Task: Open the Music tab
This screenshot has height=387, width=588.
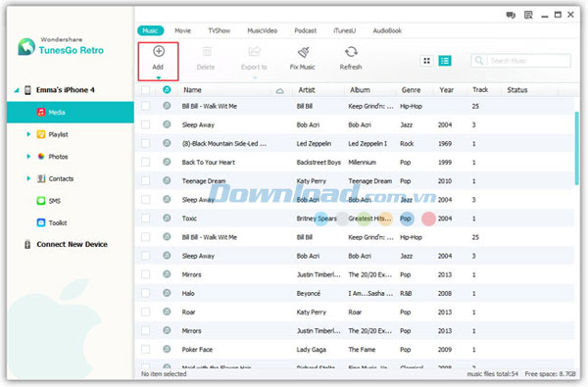Action: (x=150, y=30)
